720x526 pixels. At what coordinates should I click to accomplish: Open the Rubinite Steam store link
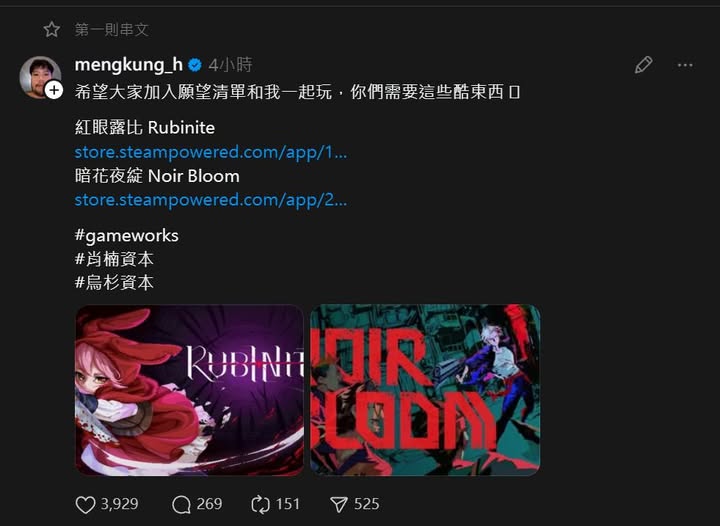pos(211,152)
